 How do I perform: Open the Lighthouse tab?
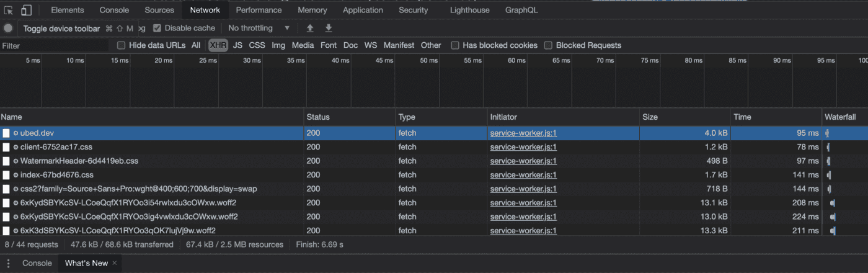[x=469, y=10]
